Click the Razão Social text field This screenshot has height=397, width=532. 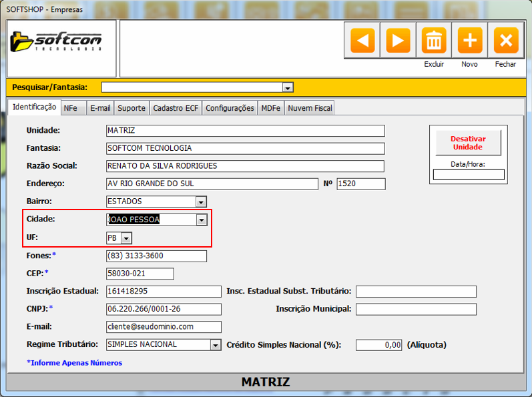pos(245,165)
